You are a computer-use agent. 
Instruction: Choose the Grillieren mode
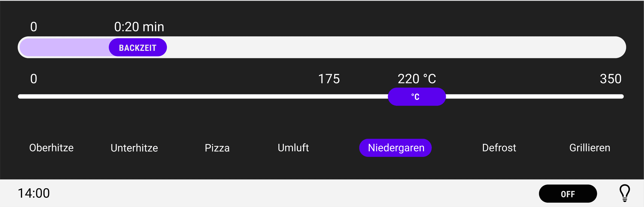589,148
